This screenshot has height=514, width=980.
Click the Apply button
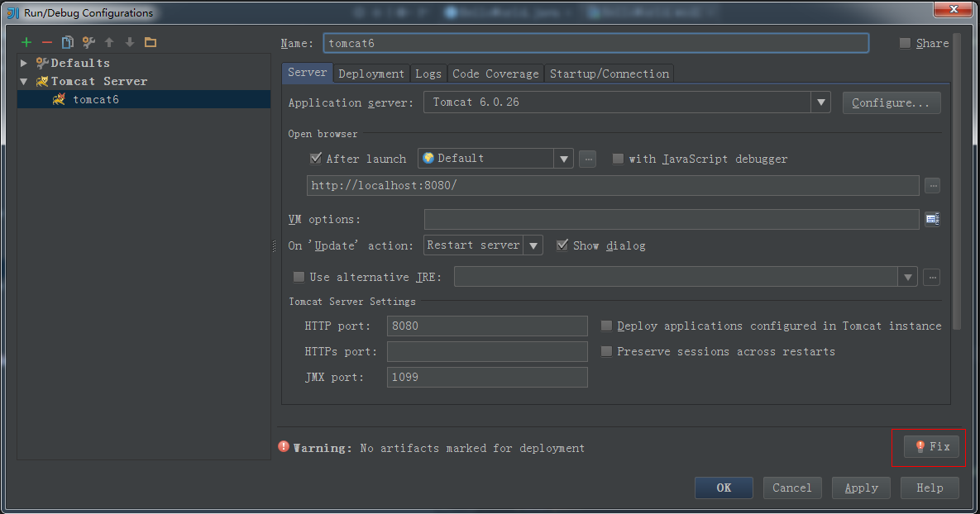pos(861,488)
